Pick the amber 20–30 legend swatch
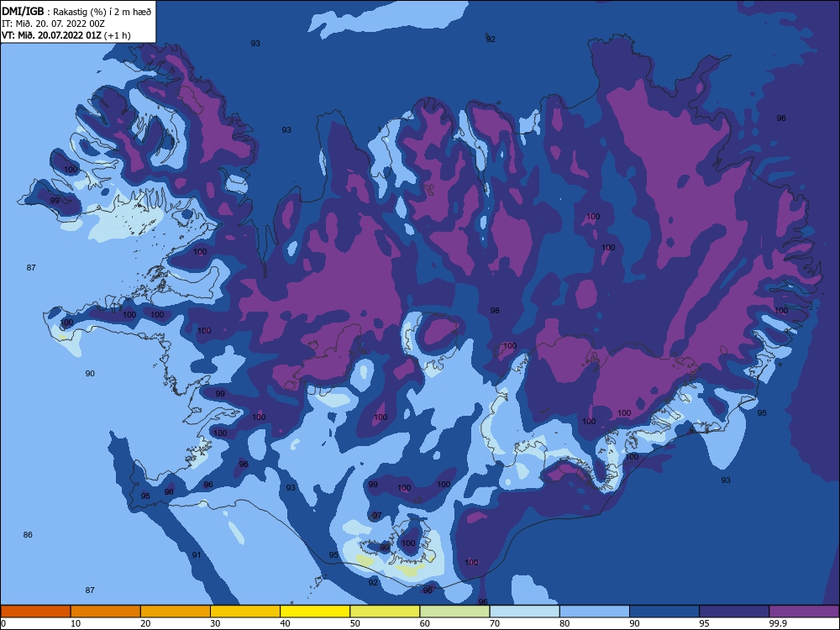 click(176, 612)
